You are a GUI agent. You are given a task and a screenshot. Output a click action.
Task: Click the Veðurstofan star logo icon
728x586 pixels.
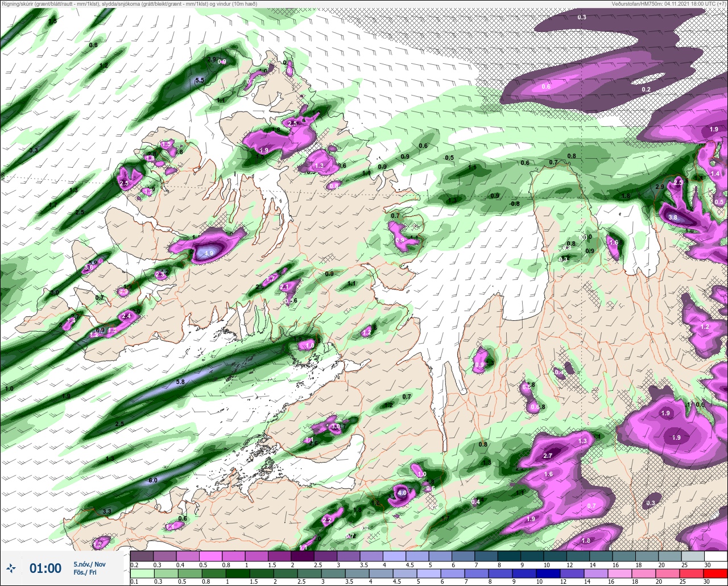pyautogui.click(x=11, y=568)
